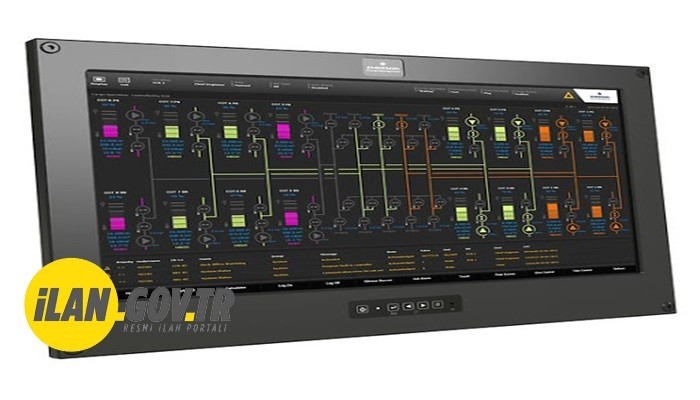Screen dimensions: 700x400
Task: Click the left arrow button on the monitor bezel
Action: (x=408, y=306)
